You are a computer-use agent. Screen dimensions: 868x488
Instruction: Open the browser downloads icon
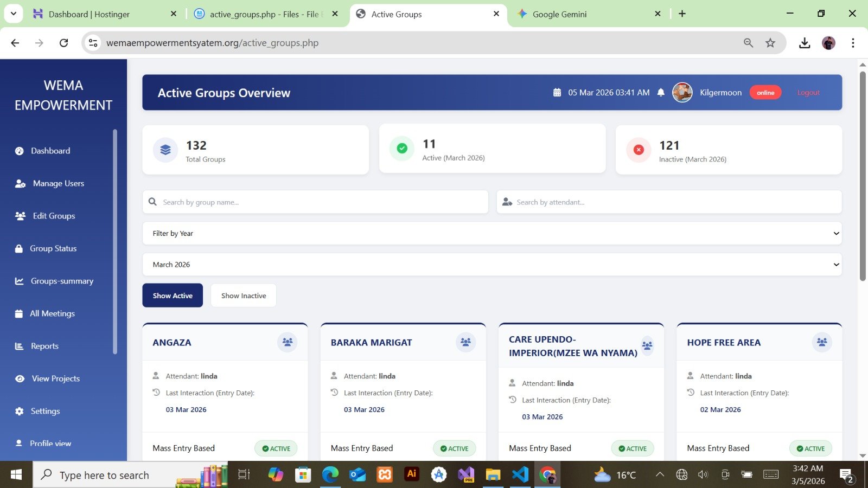[x=804, y=43]
